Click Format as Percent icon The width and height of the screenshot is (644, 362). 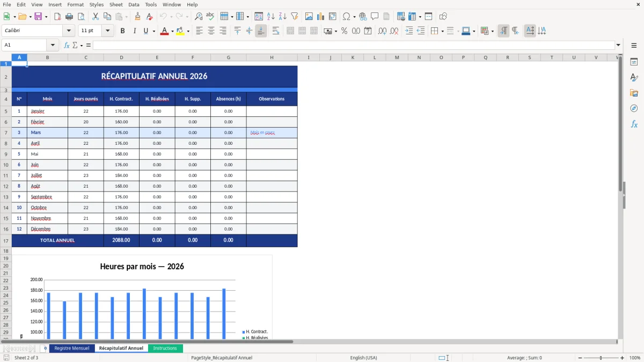345,31
